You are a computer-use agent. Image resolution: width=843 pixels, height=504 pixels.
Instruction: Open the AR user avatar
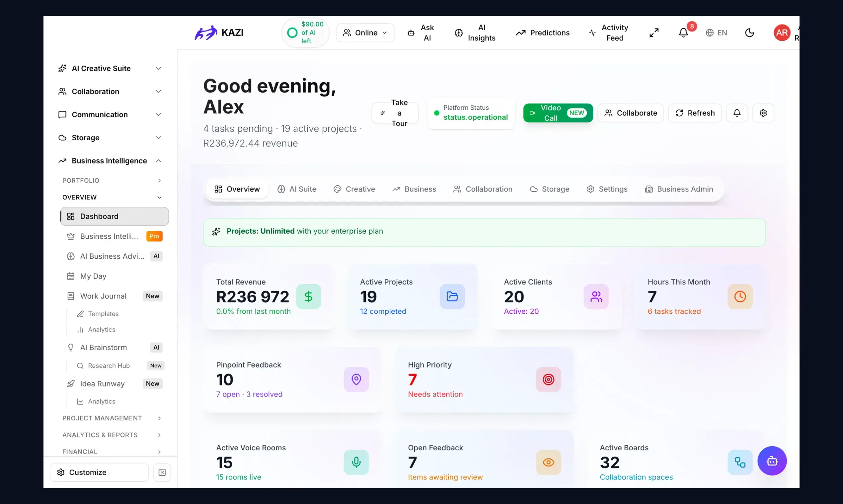pyautogui.click(x=782, y=32)
